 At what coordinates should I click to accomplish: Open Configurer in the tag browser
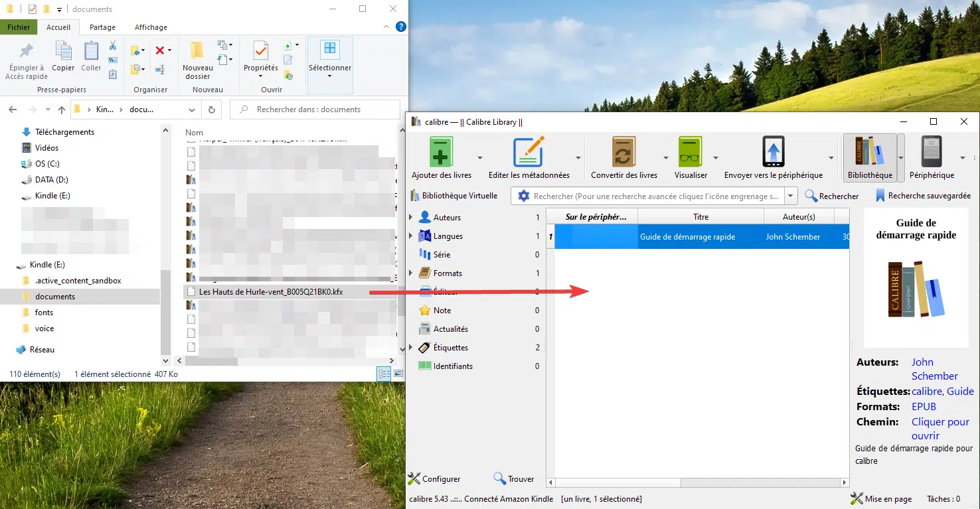[x=434, y=478]
